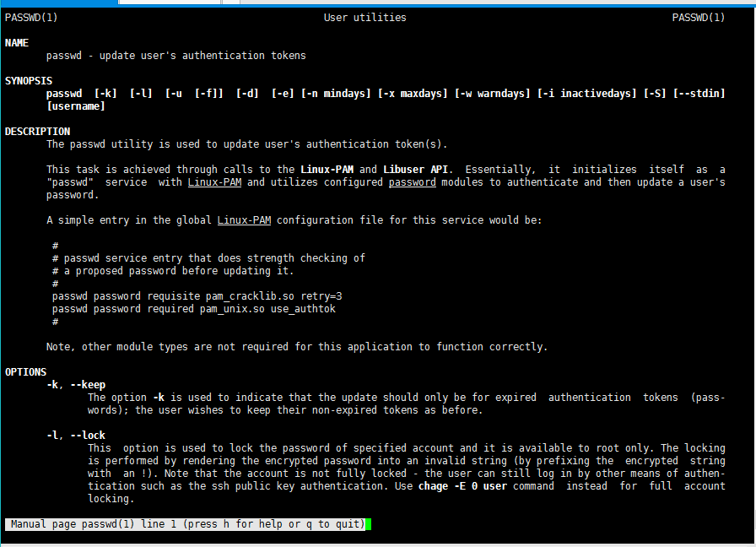The width and height of the screenshot is (756, 547).
Task: Click the green cursor block after 'quit)'
Action: click(x=369, y=524)
